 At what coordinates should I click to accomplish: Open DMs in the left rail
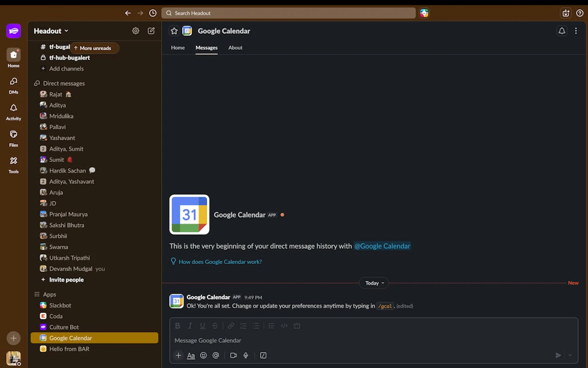click(x=14, y=85)
